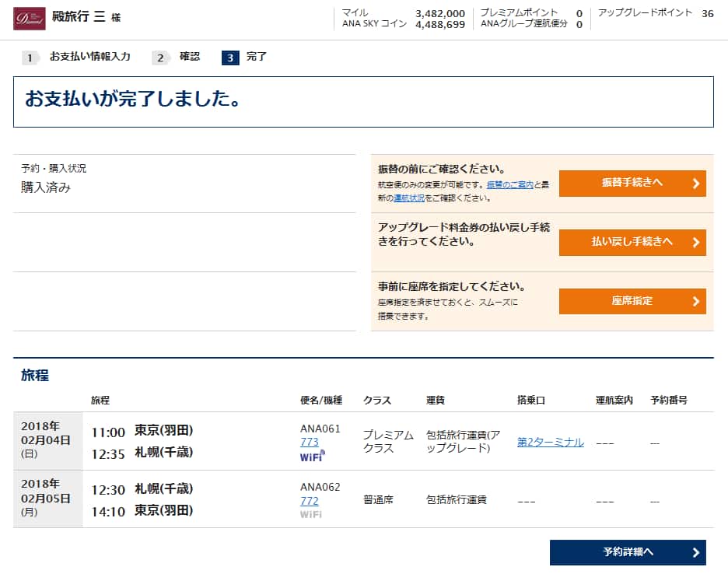Image resolution: width=728 pixels, height=588 pixels.
Task: Click the greyed WiFi icon under ANA062
Action: [311, 514]
